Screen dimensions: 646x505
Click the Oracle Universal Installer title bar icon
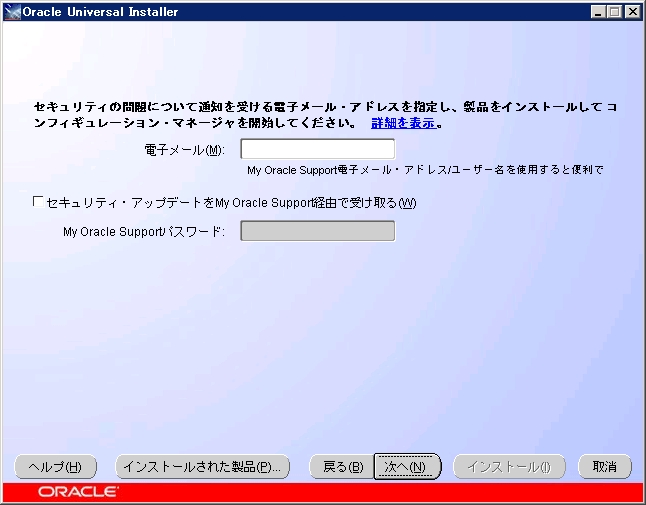pos(12,12)
